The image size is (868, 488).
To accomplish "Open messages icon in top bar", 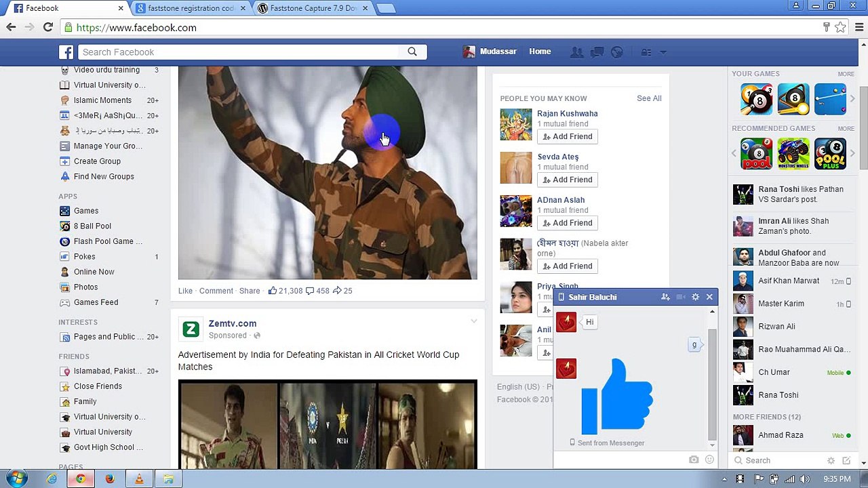I will click(597, 52).
